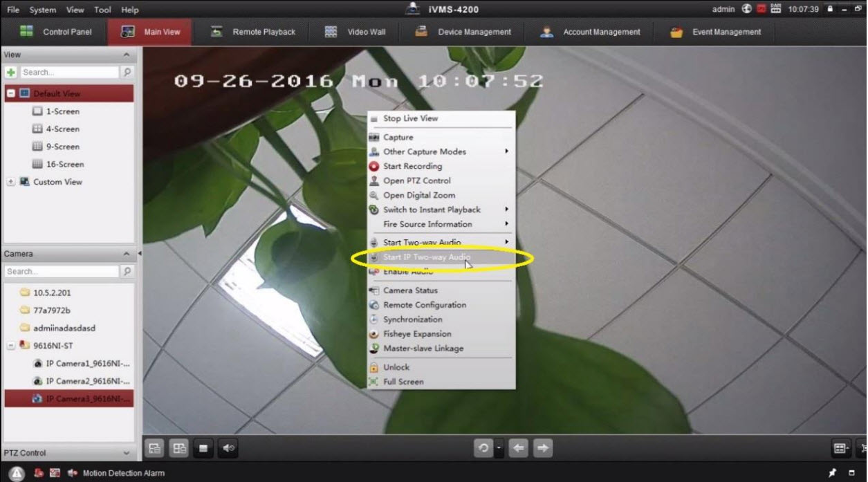Choose Start Recording from context menu
The width and height of the screenshot is (868, 482).
coord(412,166)
